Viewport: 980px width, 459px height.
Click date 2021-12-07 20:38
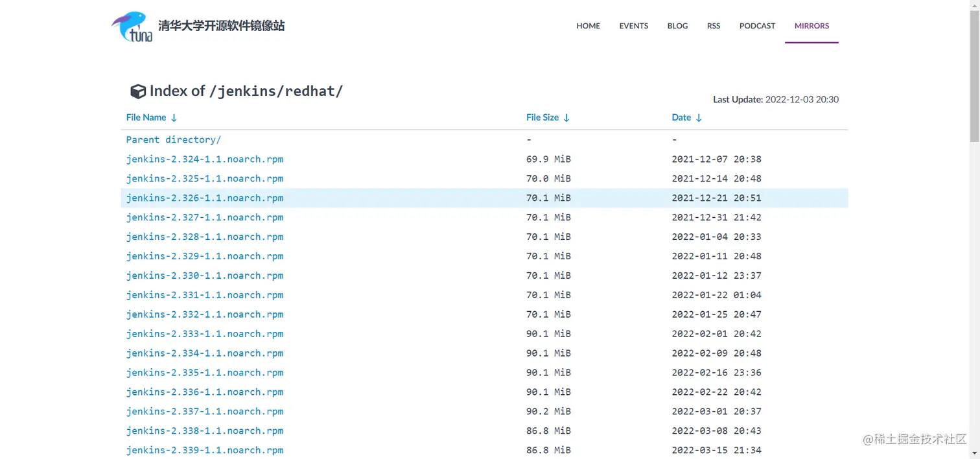coord(717,159)
